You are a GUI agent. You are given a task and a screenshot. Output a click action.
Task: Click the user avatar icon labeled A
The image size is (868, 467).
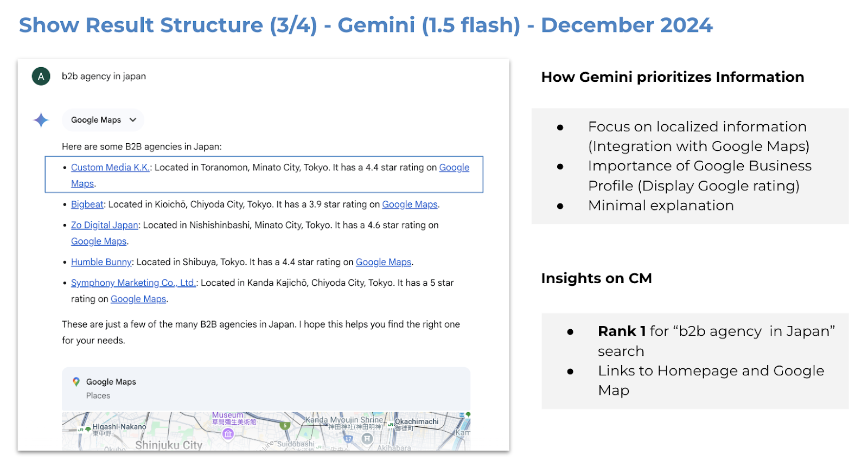pos(41,76)
